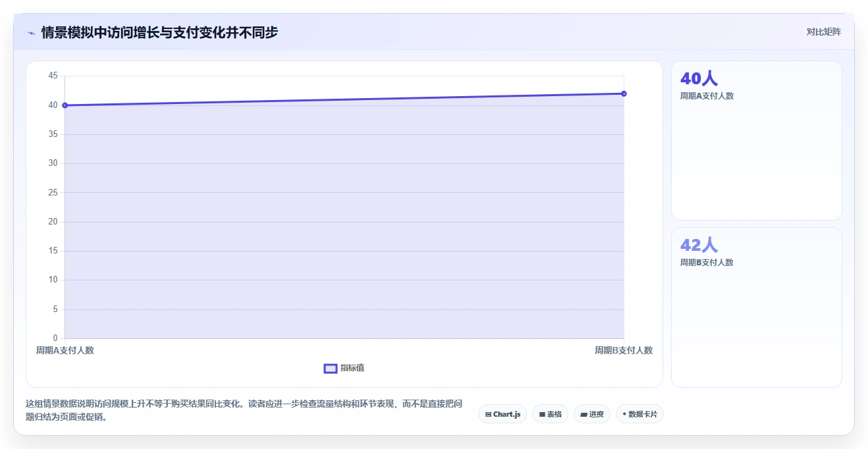Viewport: 868px width, 449px height.
Task: Click the 对比矩阵 label in the header
Action: [824, 32]
